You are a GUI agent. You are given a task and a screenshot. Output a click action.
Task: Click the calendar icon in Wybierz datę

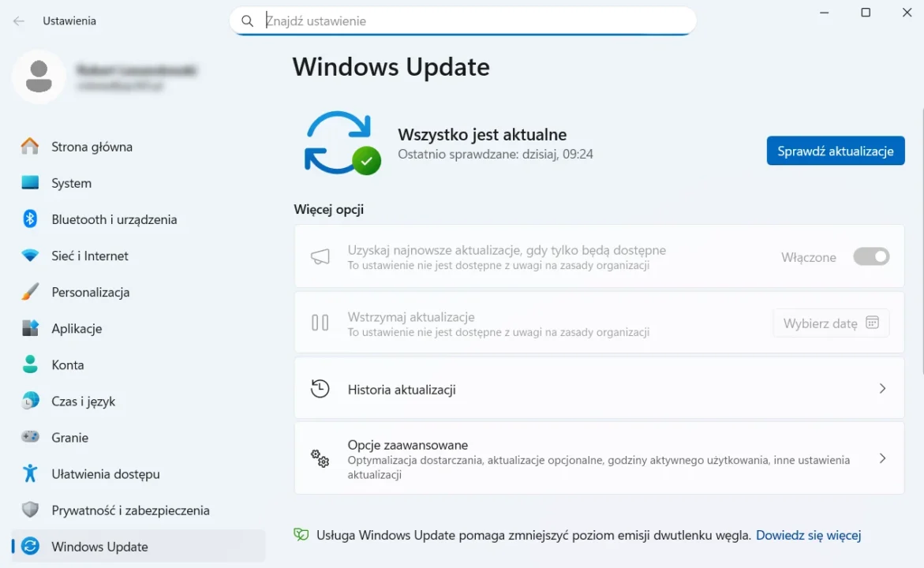click(872, 323)
